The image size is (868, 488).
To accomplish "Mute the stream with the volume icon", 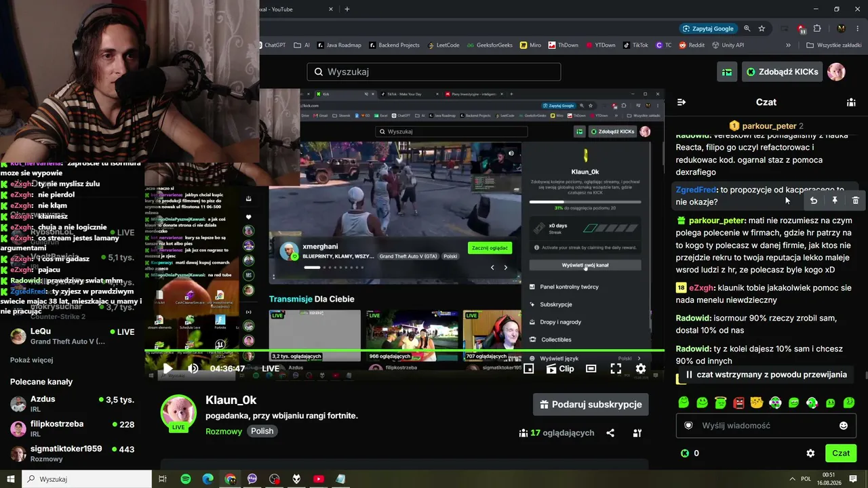I will [x=193, y=369].
